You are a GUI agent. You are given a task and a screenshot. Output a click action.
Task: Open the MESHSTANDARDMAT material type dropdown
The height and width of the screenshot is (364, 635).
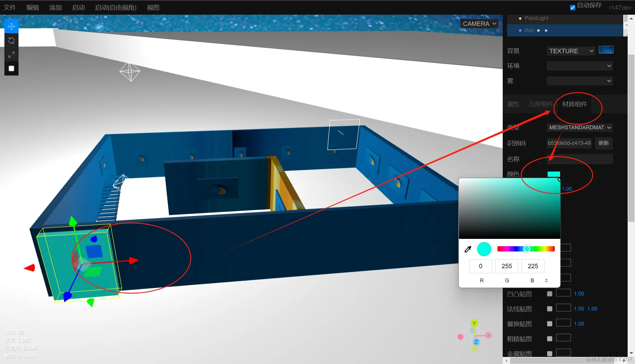click(580, 128)
